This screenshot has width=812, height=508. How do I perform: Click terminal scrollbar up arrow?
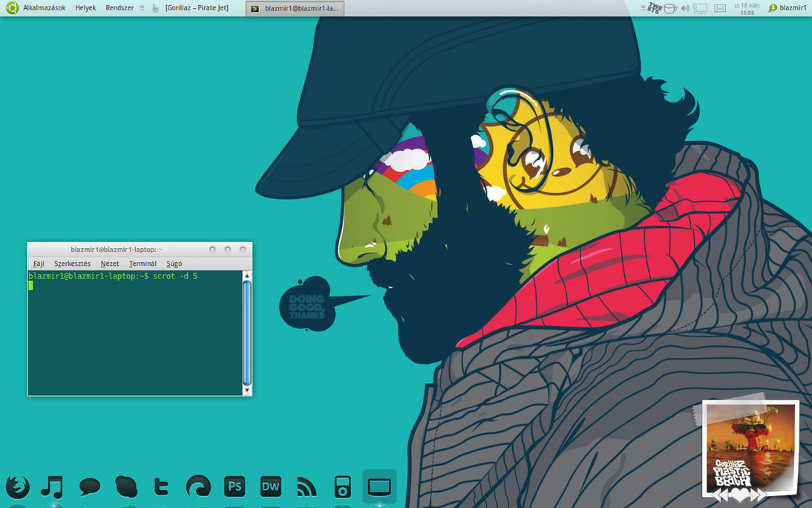[x=247, y=276]
